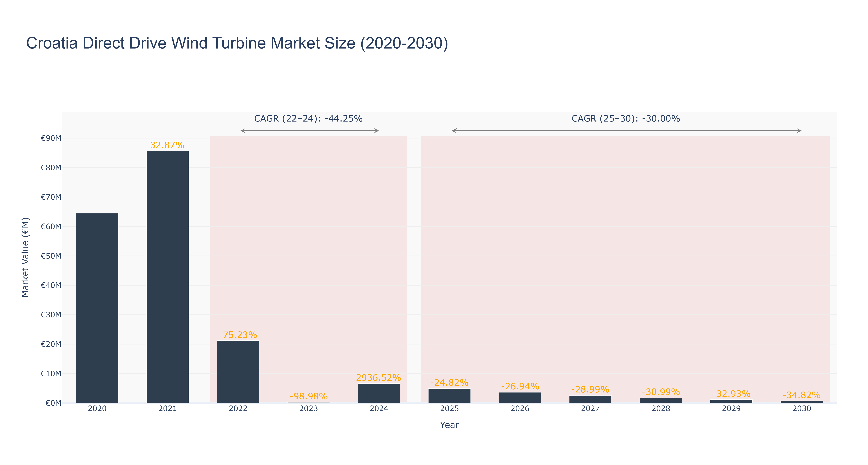Click the 2020 x-axis tick label
This screenshot has width=868, height=465.
pyautogui.click(x=97, y=409)
